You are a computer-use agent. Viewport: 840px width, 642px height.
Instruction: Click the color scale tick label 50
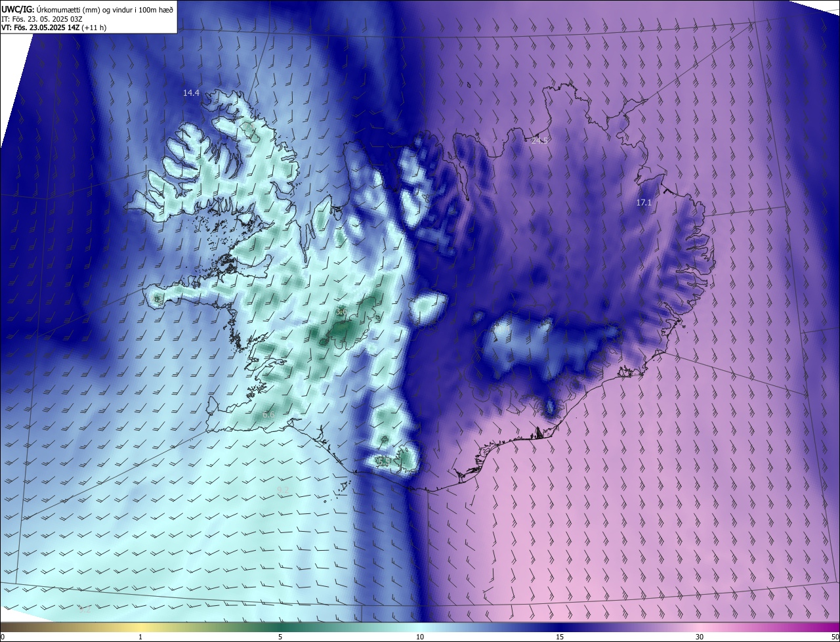click(835, 637)
